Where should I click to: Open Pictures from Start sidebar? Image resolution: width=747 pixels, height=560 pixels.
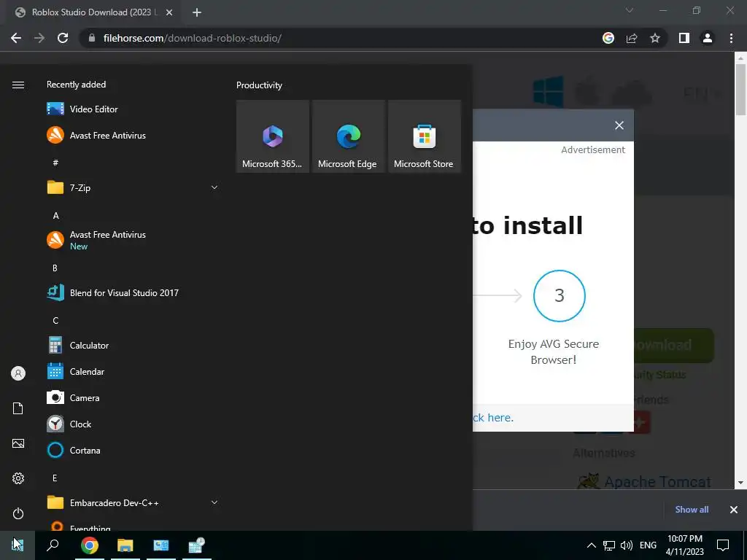(18, 443)
